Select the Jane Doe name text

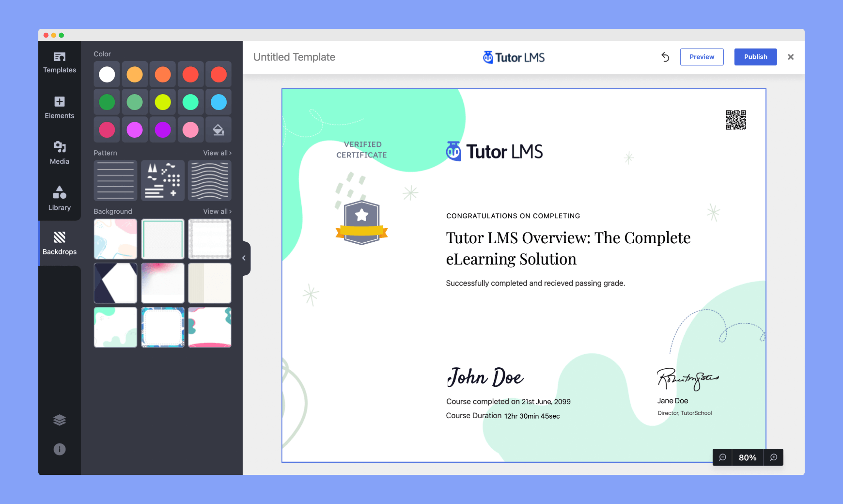pos(673,401)
